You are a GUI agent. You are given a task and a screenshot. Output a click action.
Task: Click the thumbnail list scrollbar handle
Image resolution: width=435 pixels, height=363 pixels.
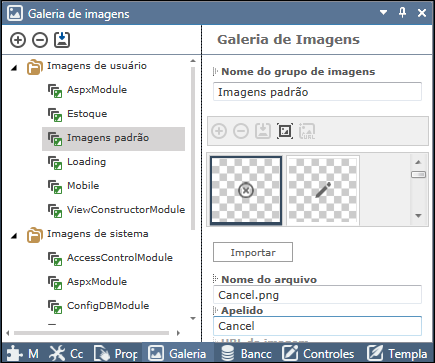pyautogui.click(x=418, y=174)
